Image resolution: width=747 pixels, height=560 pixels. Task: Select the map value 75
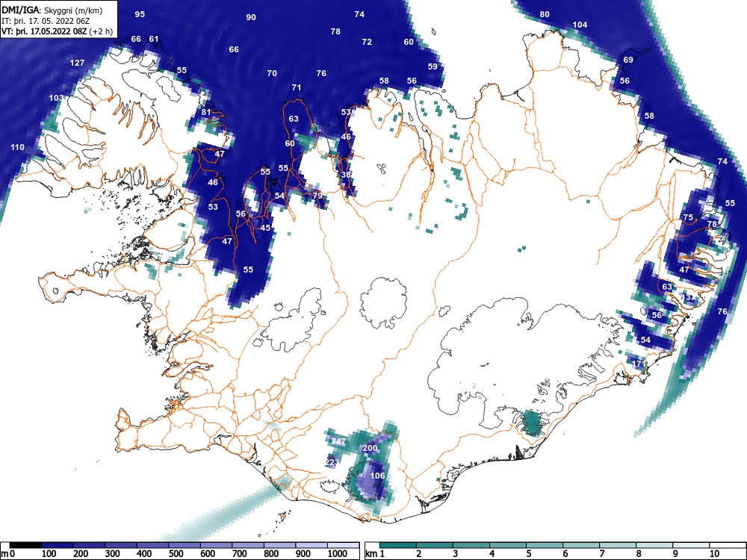coord(688,217)
